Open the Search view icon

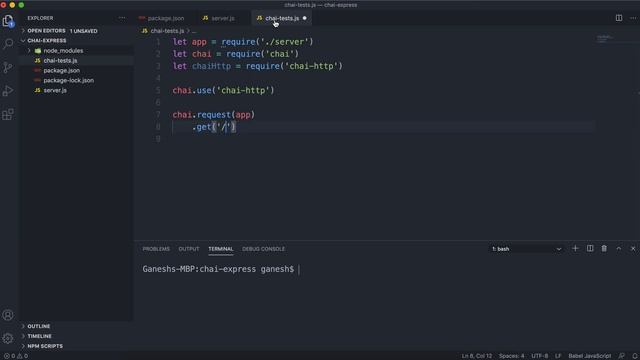coord(8,44)
